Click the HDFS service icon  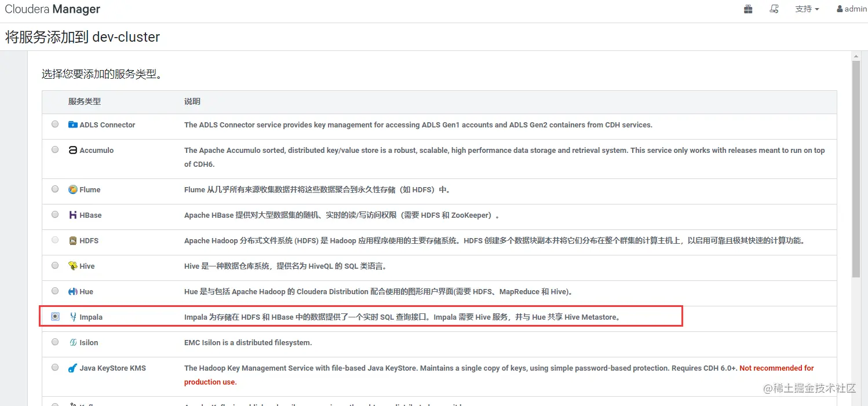(x=73, y=240)
